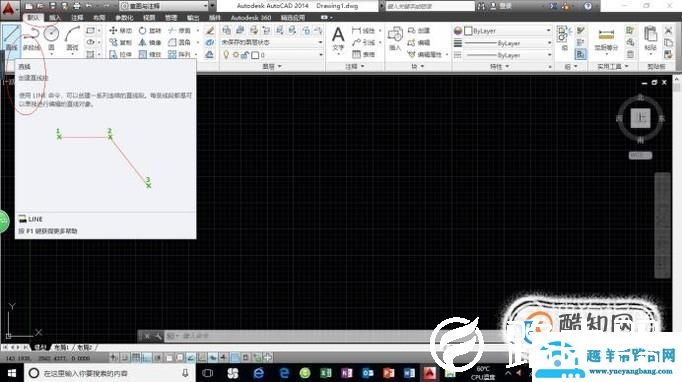This screenshot has height=382, width=682.
Task: Toggle Grid Display in status bar
Action: pyautogui.click(x=136, y=358)
